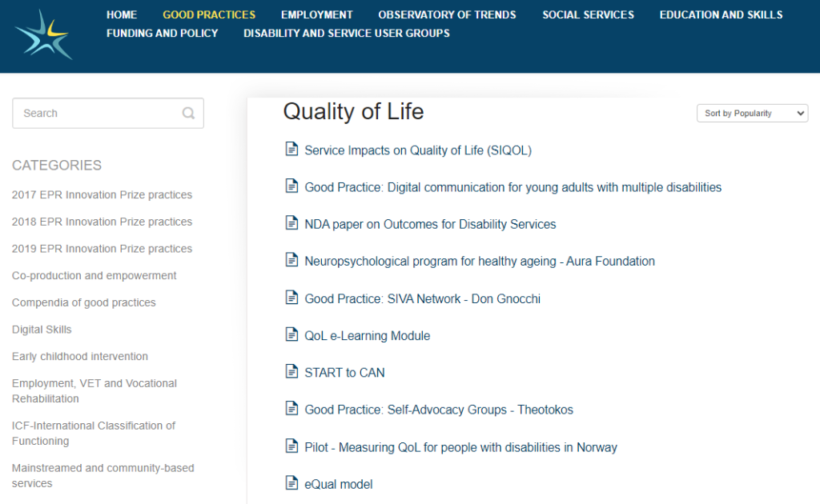Click document icon beside QoL e-Learning Module
This screenshot has height=504, width=820.
point(291,334)
